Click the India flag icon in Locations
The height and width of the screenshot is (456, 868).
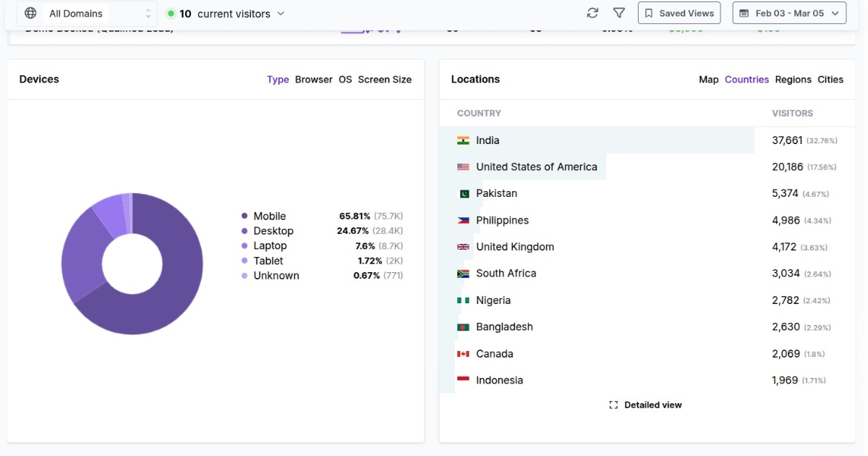click(463, 140)
